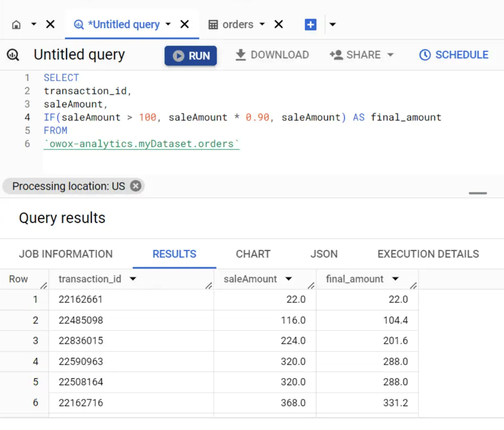This screenshot has height=430, width=504.
Task: Click the orders tab table icon
Action: point(213,25)
